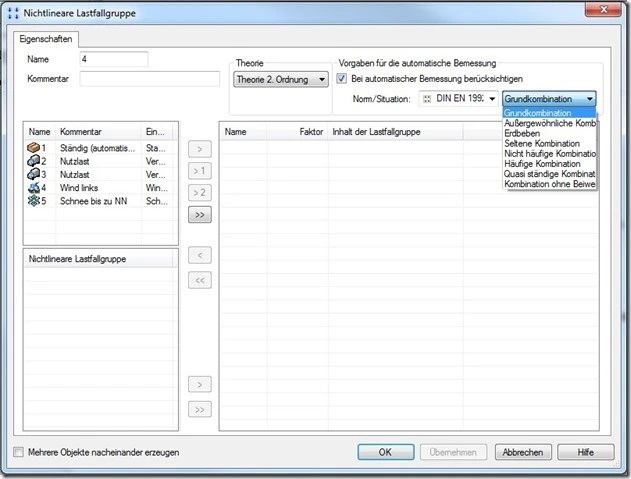Viewport: 631px width, 479px height.
Task: Select 'Quasi ständige Kombinat' option
Action: coord(549,174)
